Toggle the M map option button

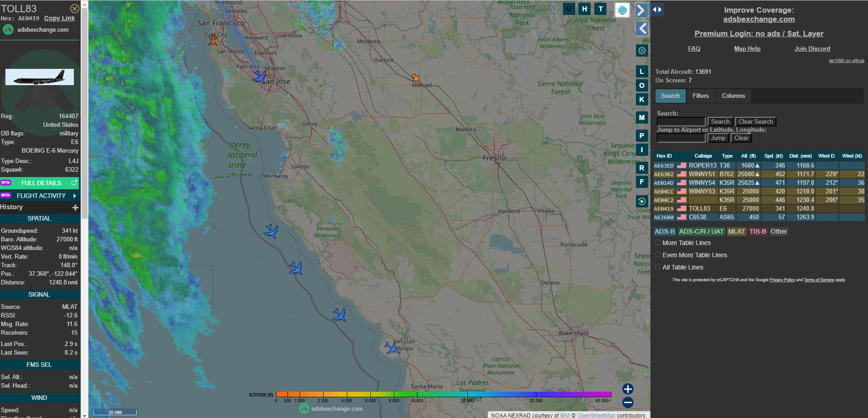pyautogui.click(x=642, y=118)
